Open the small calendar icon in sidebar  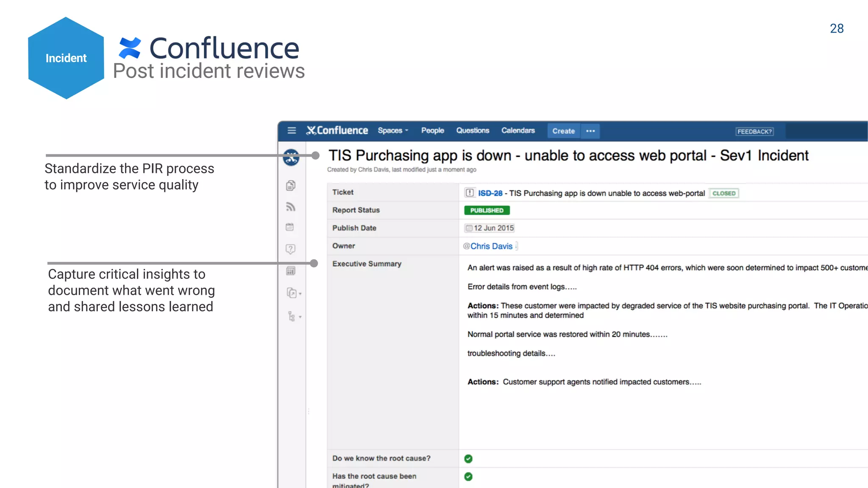pyautogui.click(x=290, y=227)
